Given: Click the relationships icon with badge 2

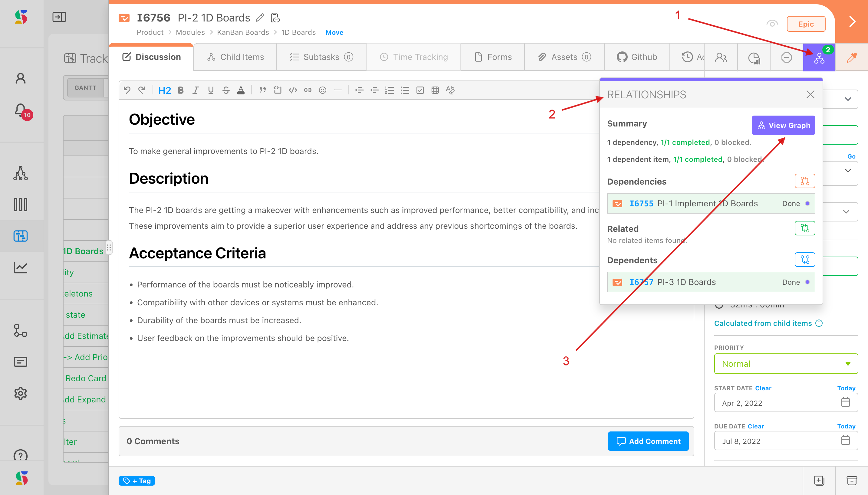Looking at the screenshot, I should pyautogui.click(x=819, y=57).
